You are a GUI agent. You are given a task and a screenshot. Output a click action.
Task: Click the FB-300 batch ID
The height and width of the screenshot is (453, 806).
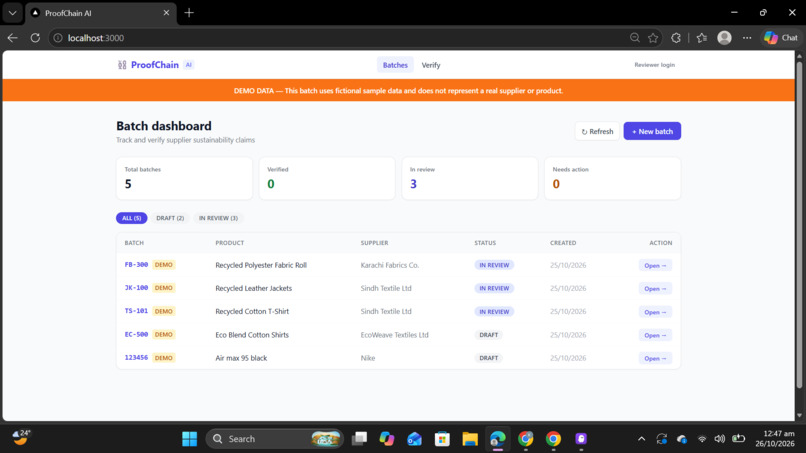136,264
